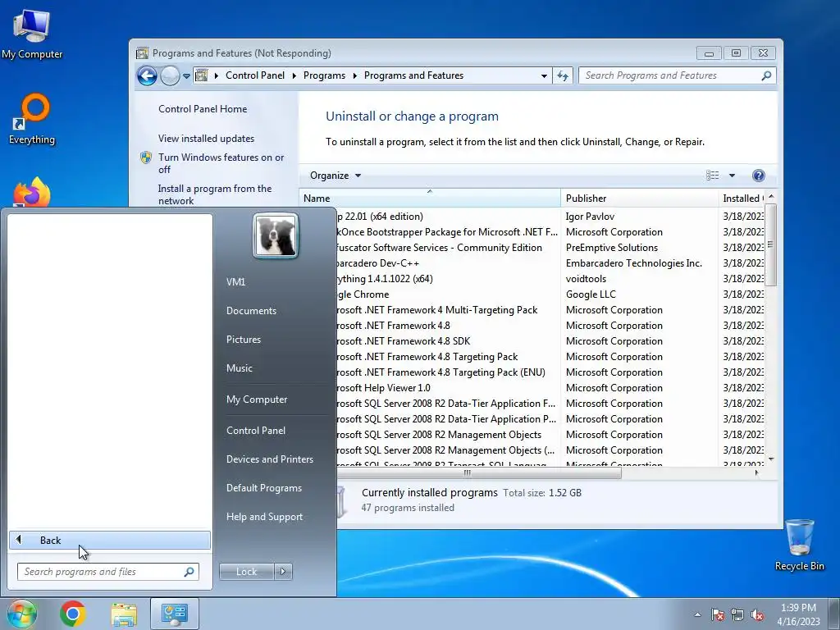Expand the arrow after Programs breadcrumb
Screen dimensions: 840x630
(354, 75)
